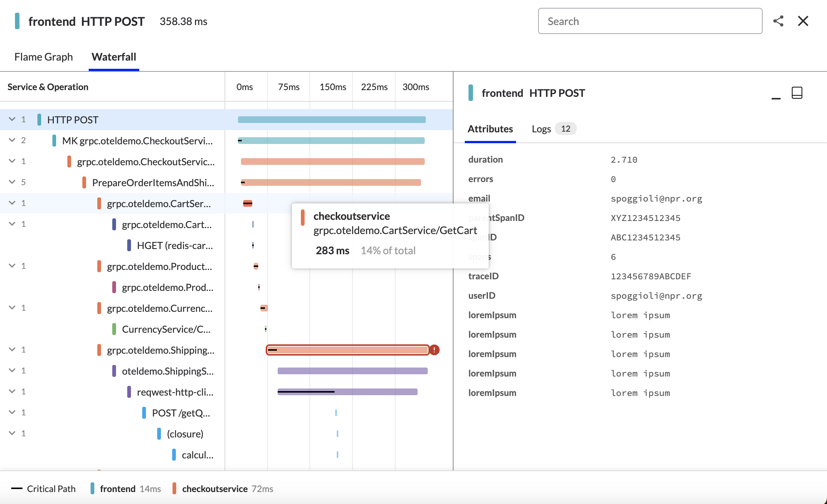827x504 pixels.
Task: Collapse the reqwest-http-cli span row
Action: pyautogui.click(x=12, y=391)
